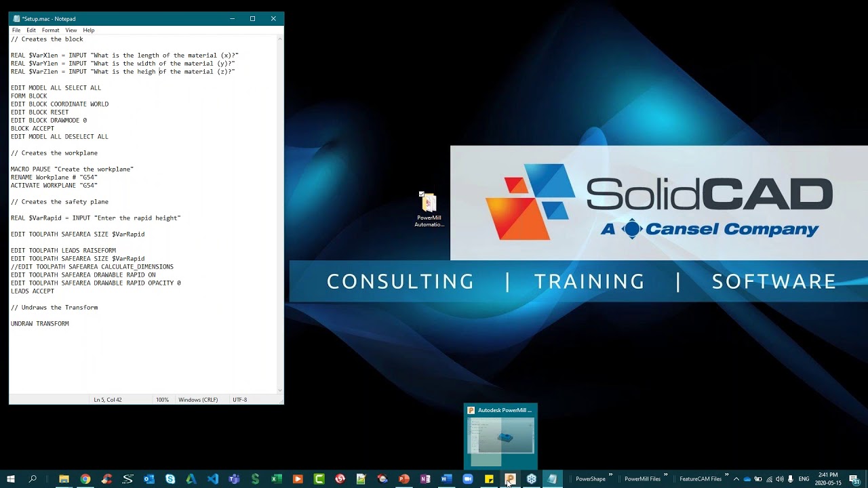Viewport: 868px width, 488px height.
Task: Click the 'UNDRAW TRANSFORM' line in Notepad
Action: pyautogui.click(x=40, y=323)
